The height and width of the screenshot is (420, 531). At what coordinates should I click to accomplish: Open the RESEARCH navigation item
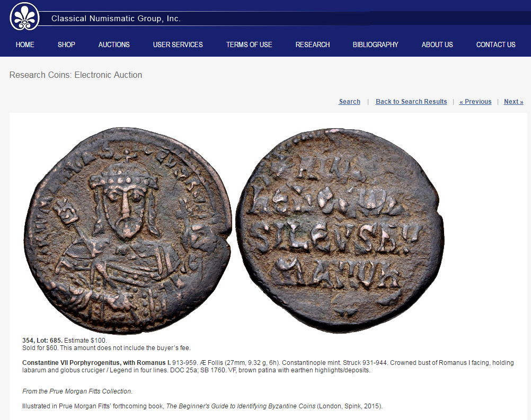coord(313,44)
